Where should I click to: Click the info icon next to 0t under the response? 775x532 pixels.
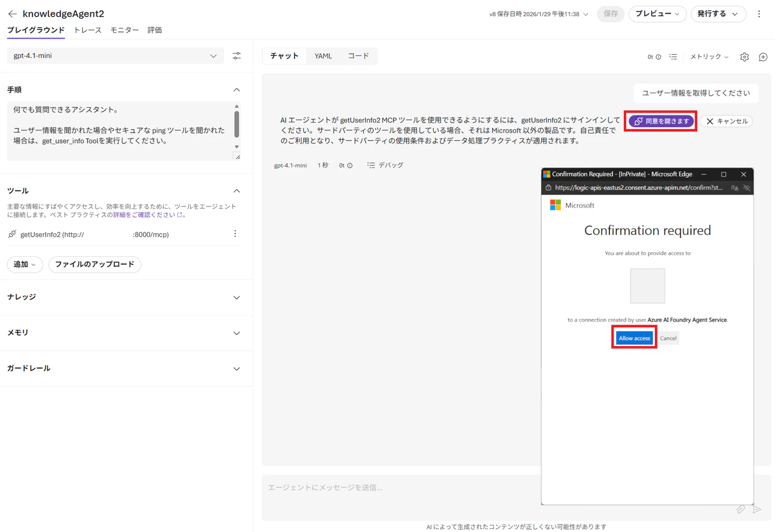(350, 166)
